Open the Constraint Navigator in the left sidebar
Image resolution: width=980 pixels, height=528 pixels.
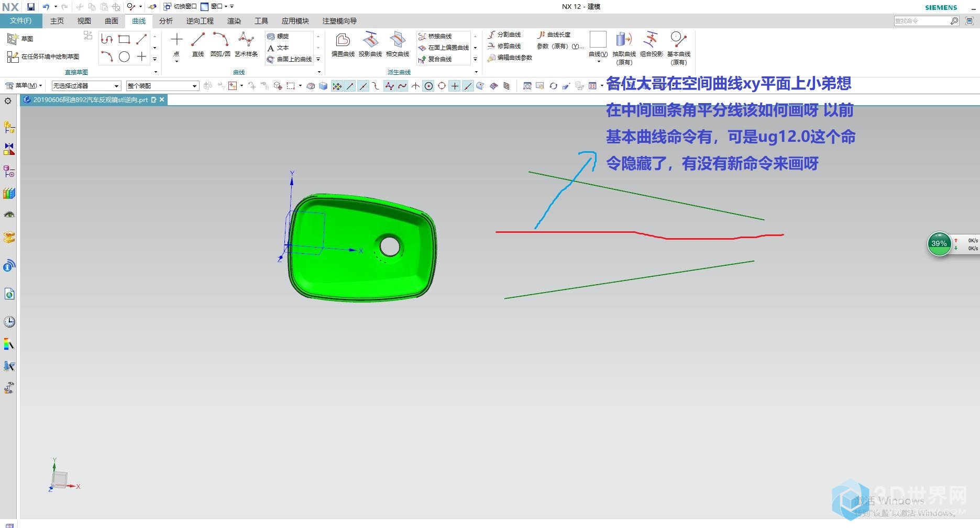(9, 149)
